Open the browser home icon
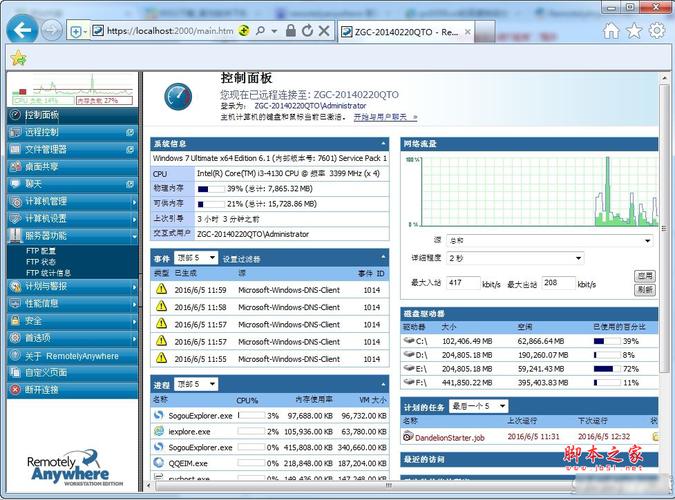This screenshot has height=500, width=675. tap(611, 31)
